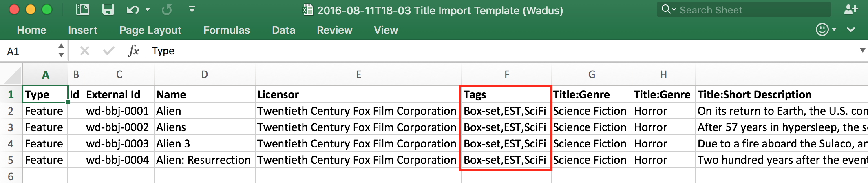This screenshot has height=183, width=868.
Task: Click the Save floppy disk icon
Action: (108, 10)
